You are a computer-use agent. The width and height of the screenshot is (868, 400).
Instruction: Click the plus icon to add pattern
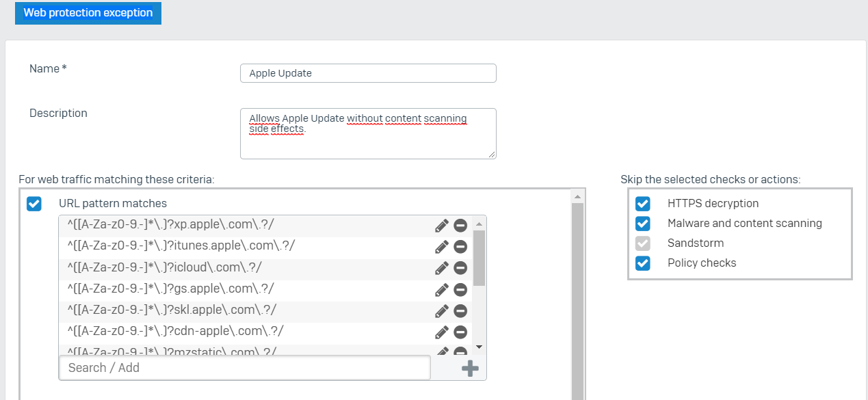tap(470, 369)
